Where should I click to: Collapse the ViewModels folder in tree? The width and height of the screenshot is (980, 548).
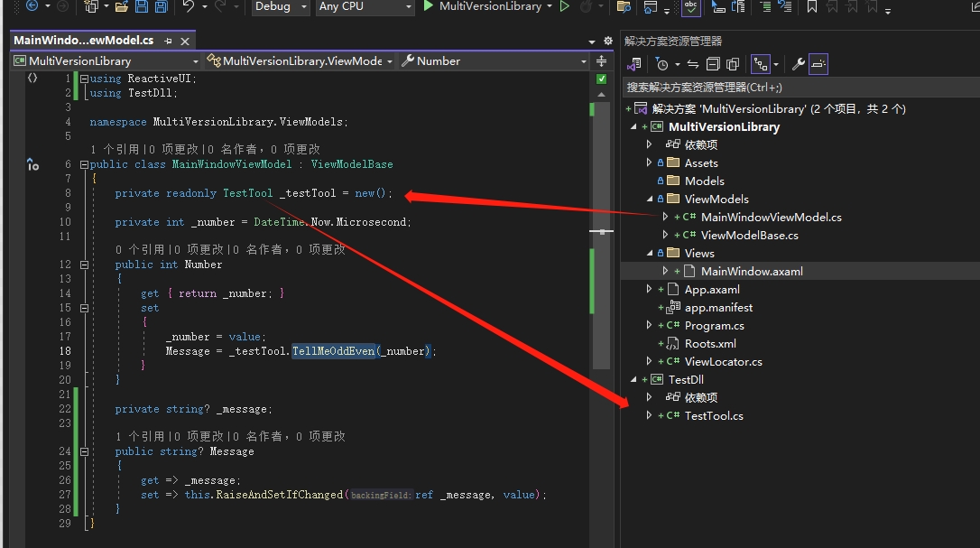[650, 199]
